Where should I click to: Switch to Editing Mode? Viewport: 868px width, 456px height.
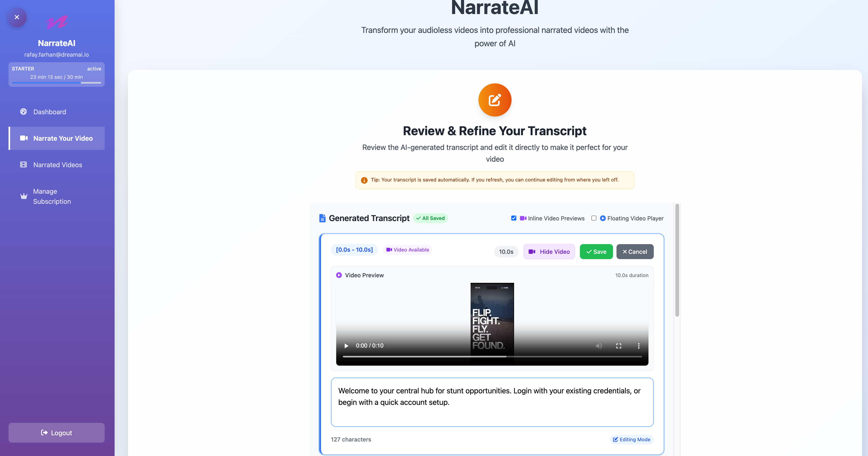tap(631, 439)
